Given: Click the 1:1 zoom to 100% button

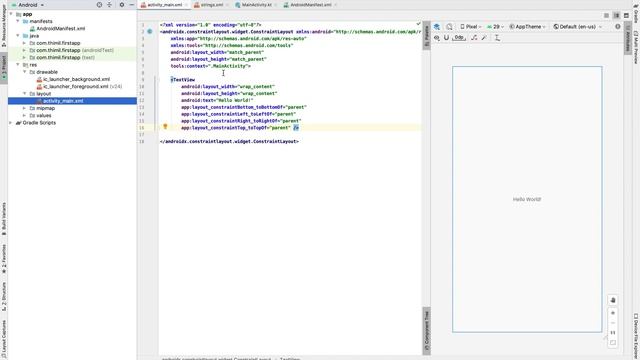Looking at the screenshot, I should click(613, 333).
